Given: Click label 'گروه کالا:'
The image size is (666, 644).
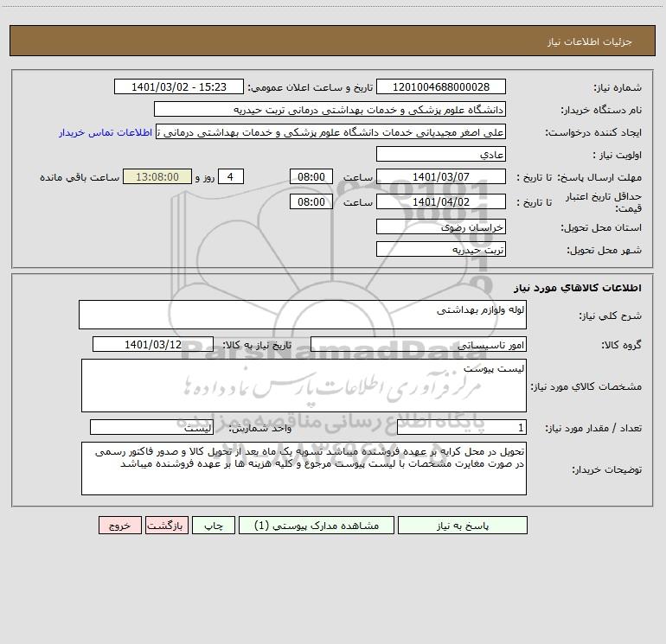Looking at the screenshot, I should 621,345.
